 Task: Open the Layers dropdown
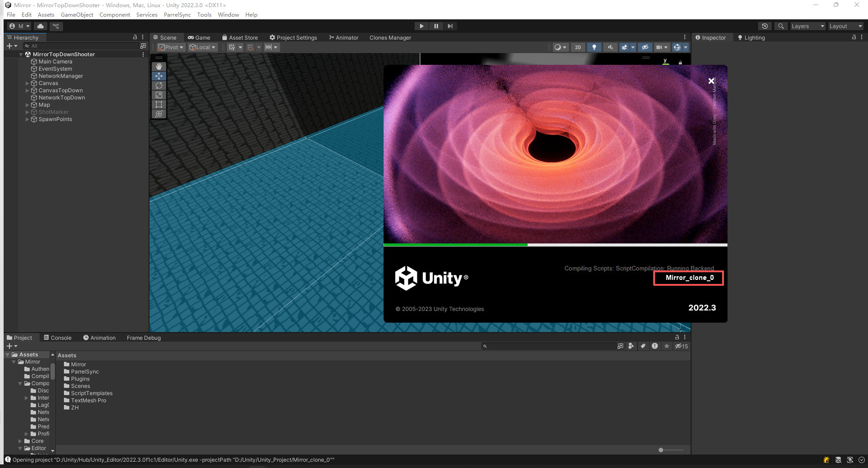click(808, 26)
